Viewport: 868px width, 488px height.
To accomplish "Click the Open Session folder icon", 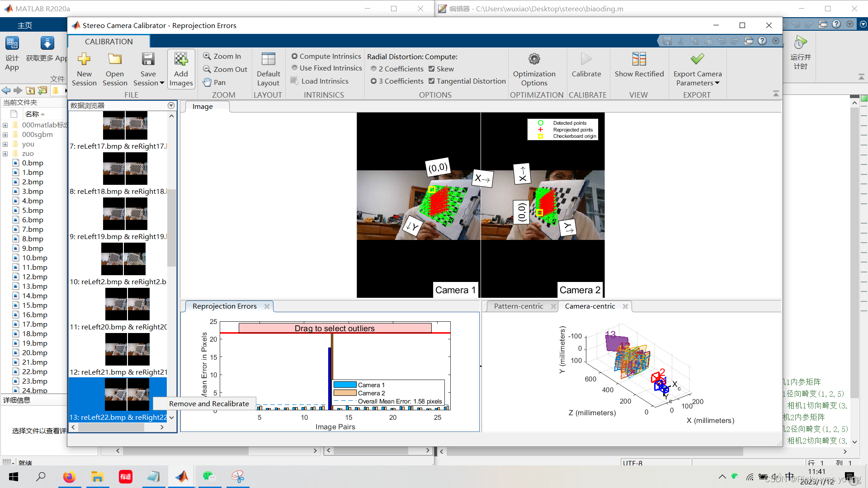I will [x=115, y=60].
